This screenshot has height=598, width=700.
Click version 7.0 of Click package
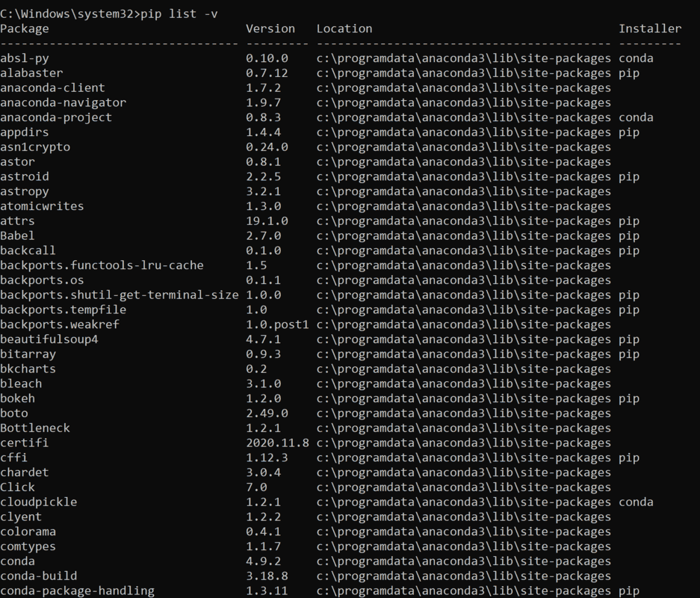pos(257,487)
